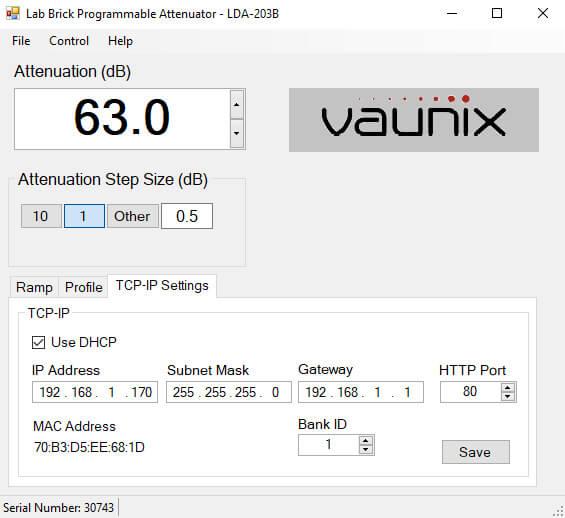
Task: Select the 1 dB step size
Action: (x=84, y=216)
